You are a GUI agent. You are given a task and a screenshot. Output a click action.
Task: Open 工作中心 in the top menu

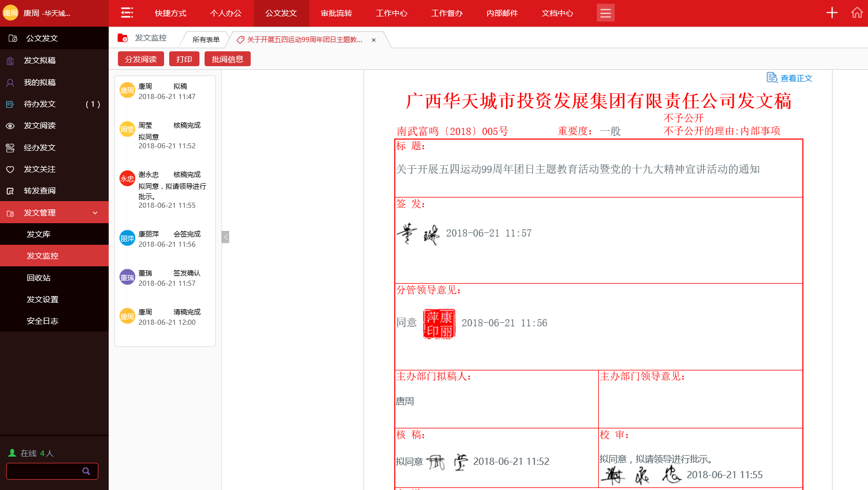coord(391,13)
